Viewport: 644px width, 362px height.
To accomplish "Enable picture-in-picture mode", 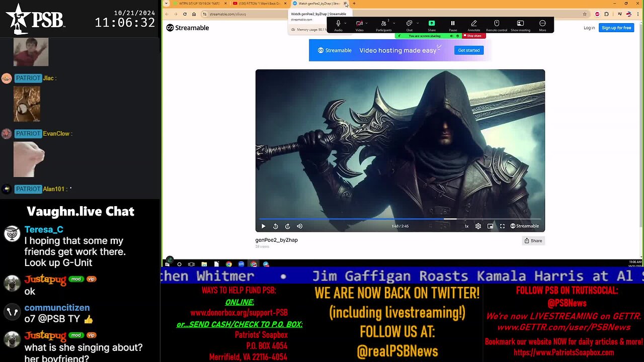I will [x=490, y=226].
